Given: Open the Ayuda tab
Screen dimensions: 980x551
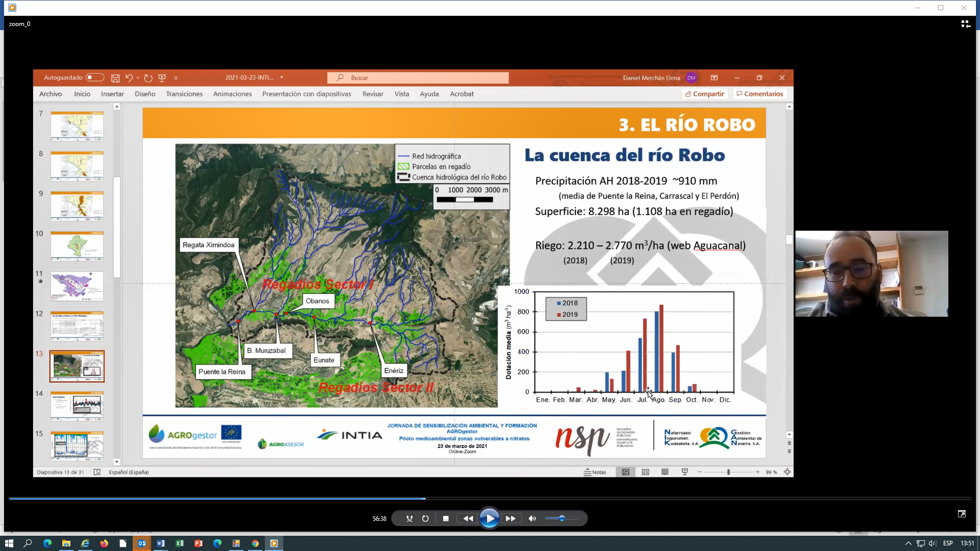Looking at the screenshot, I should click(x=429, y=94).
